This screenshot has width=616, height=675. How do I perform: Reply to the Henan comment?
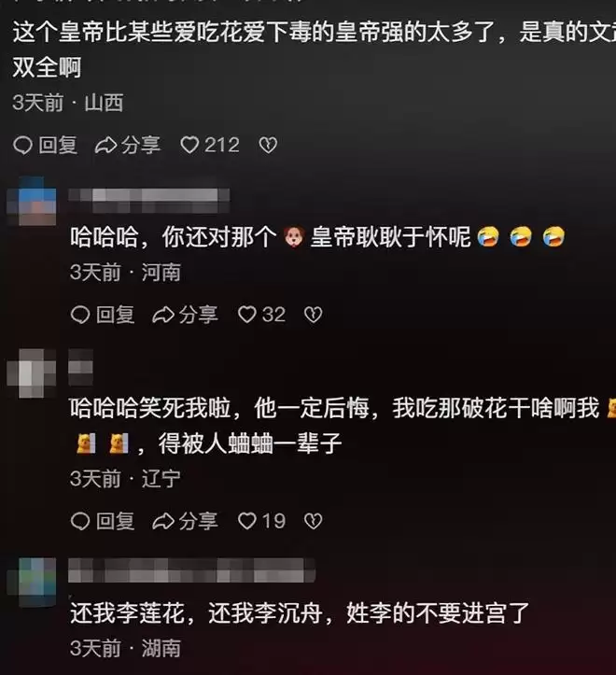click(103, 315)
